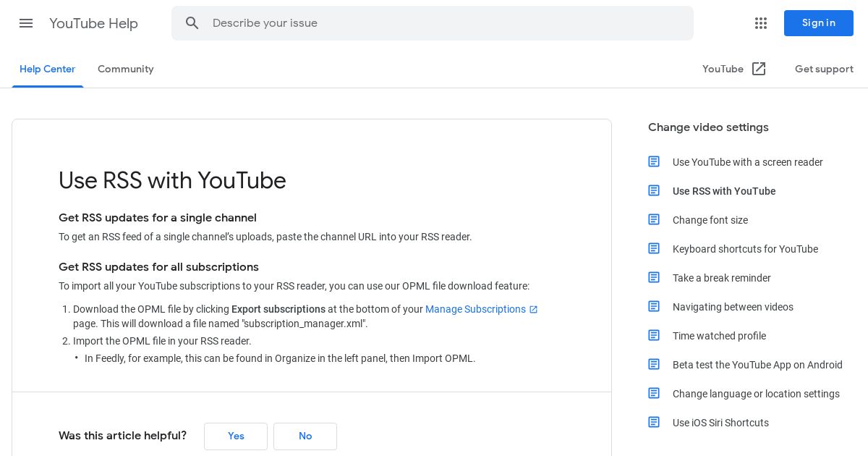Click article icon for Keyboard shortcuts for YouTube
868x456 pixels.
(654, 248)
